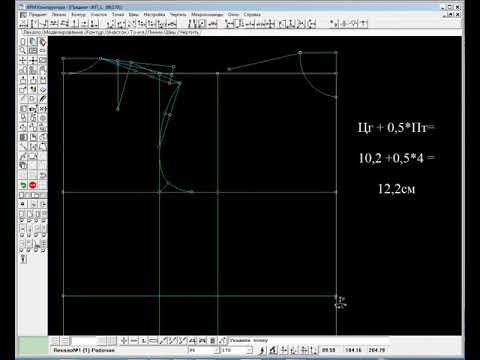Open the dropdown showing 34 in the status bar
Screen dimensions: 480x360
204,350
